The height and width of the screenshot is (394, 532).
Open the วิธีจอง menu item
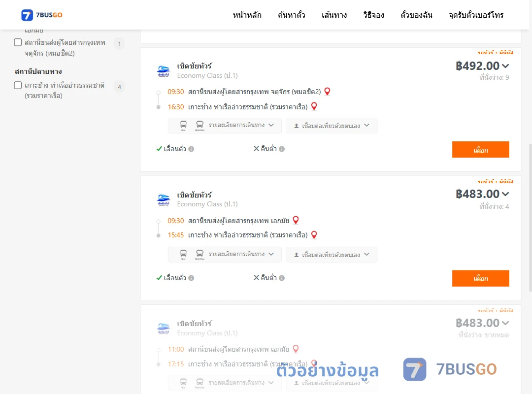[373, 15]
